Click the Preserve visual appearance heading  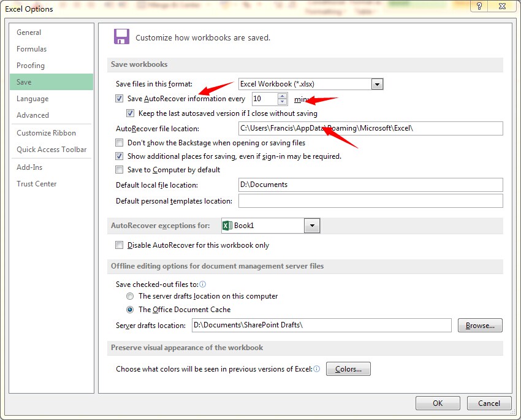[187, 348]
